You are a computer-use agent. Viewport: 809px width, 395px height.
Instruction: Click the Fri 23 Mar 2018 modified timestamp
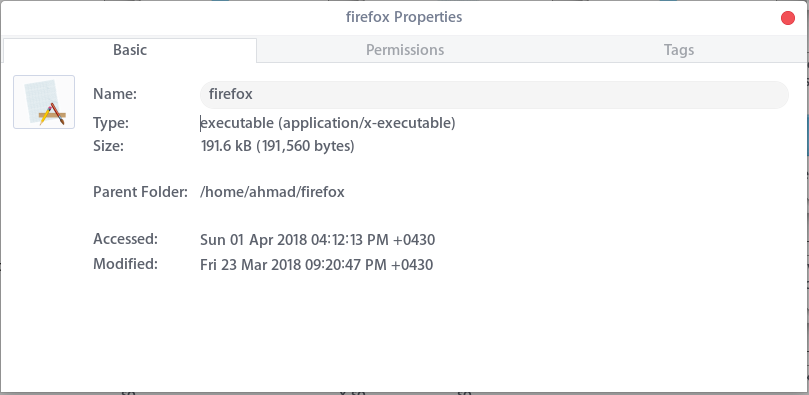click(x=316, y=265)
